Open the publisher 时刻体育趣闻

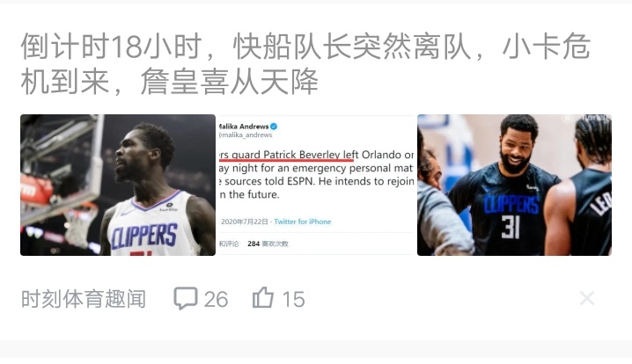84,299
